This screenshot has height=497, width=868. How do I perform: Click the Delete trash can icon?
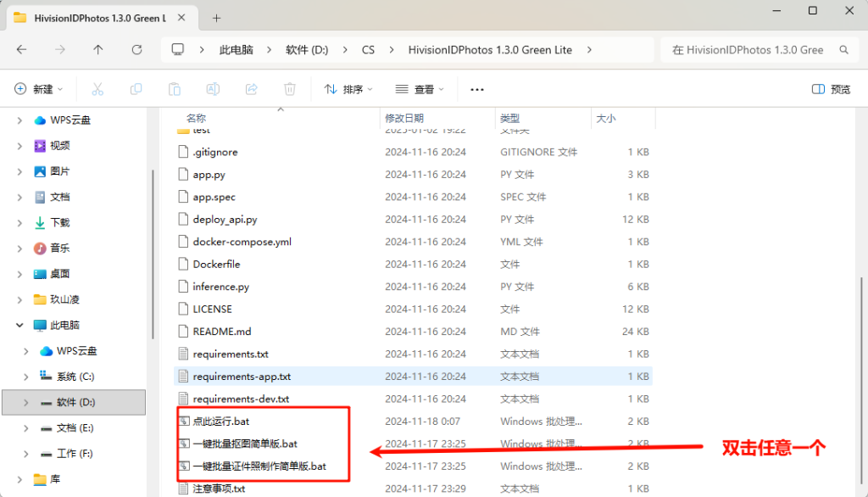pos(290,89)
